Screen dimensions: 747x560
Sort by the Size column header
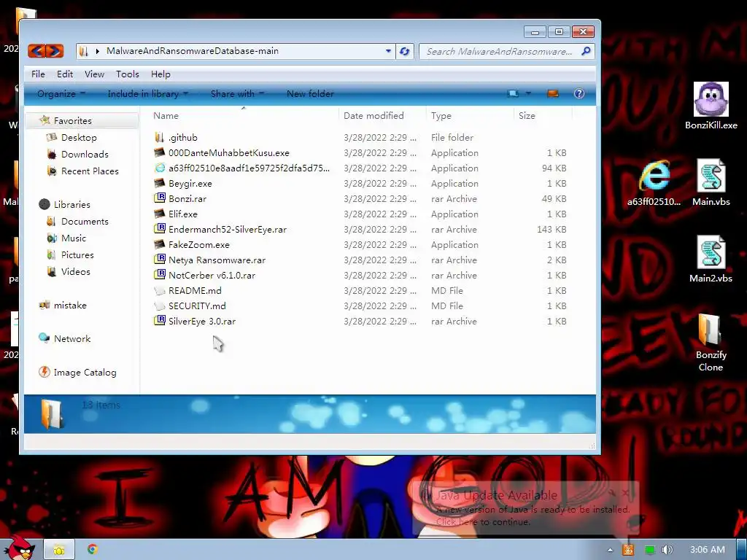pos(543,116)
